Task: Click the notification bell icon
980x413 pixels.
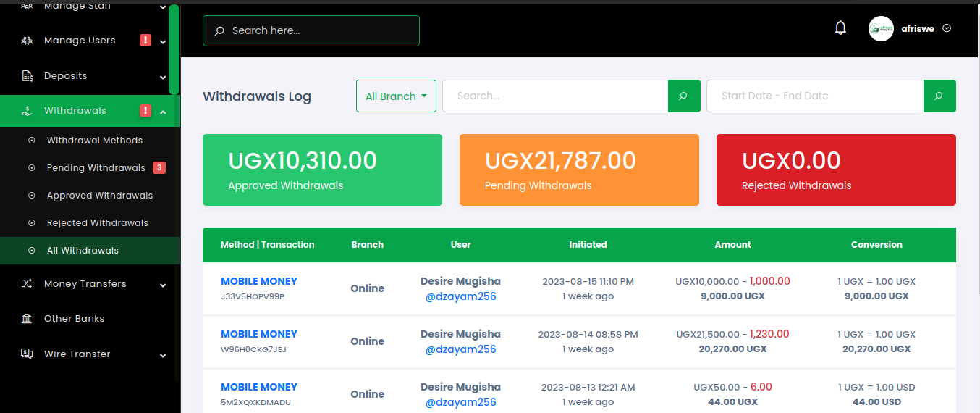Action: click(x=840, y=28)
